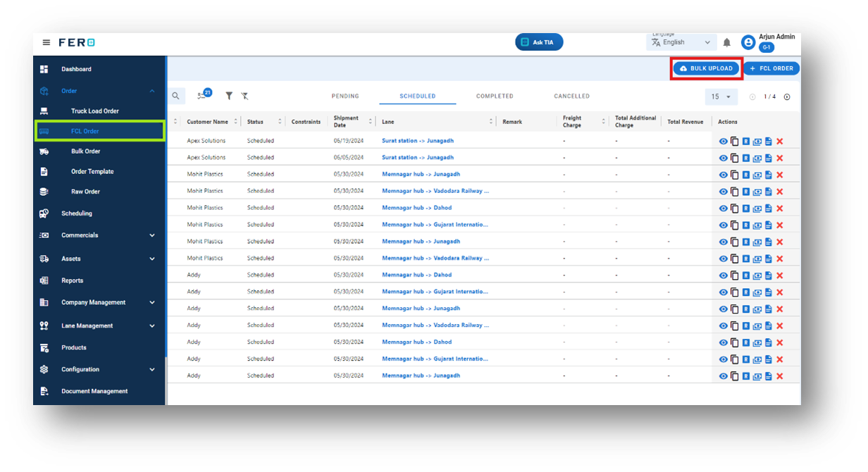This screenshot has height=472, width=868.
Task: Expand the Commercials sidebar section
Action: (x=152, y=235)
